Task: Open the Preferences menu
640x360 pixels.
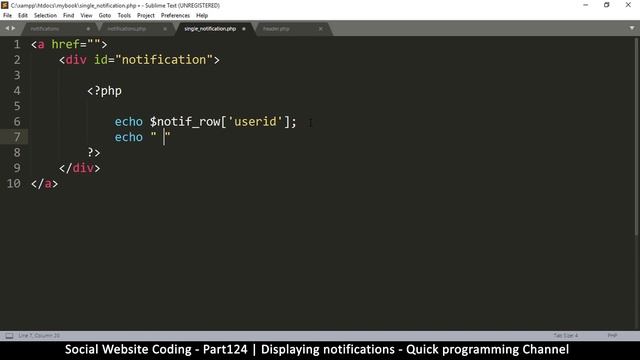Action: click(176, 16)
